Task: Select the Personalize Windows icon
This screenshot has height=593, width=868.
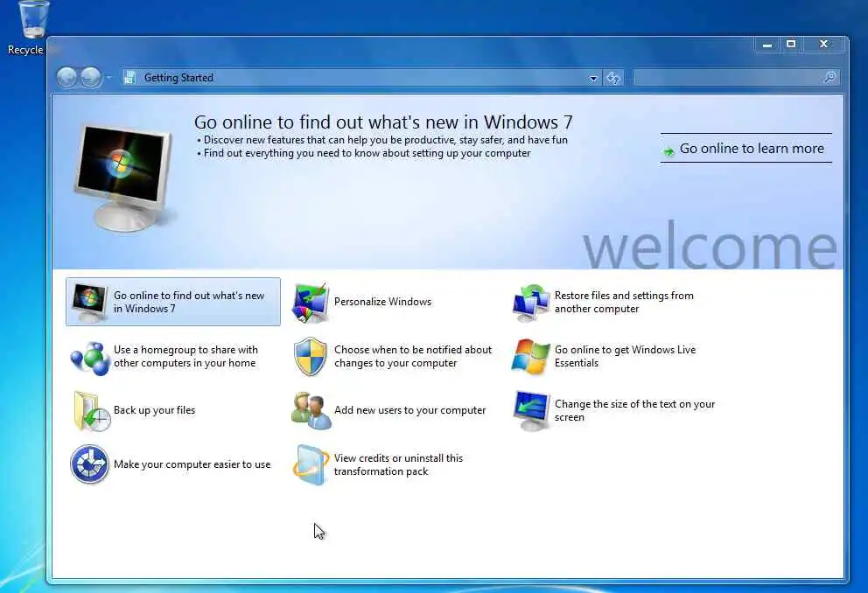Action: coord(311,303)
